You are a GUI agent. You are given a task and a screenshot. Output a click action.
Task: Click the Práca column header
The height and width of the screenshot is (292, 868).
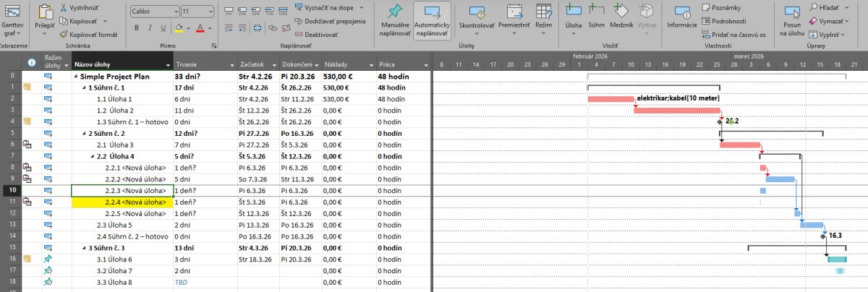click(402, 61)
